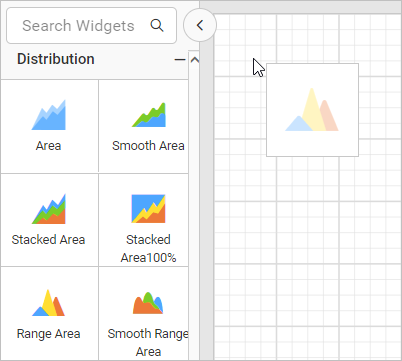
Task: Click the 'Smooth Range Area' label text
Action: point(148,342)
